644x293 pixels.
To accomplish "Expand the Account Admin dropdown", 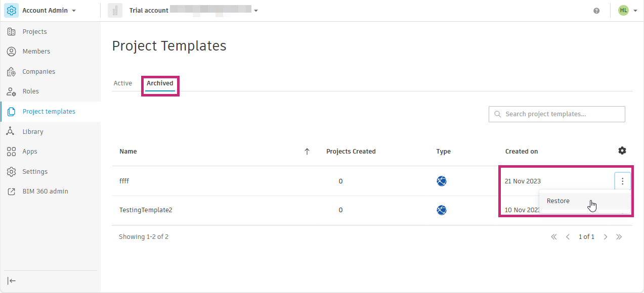I will tap(74, 11).
